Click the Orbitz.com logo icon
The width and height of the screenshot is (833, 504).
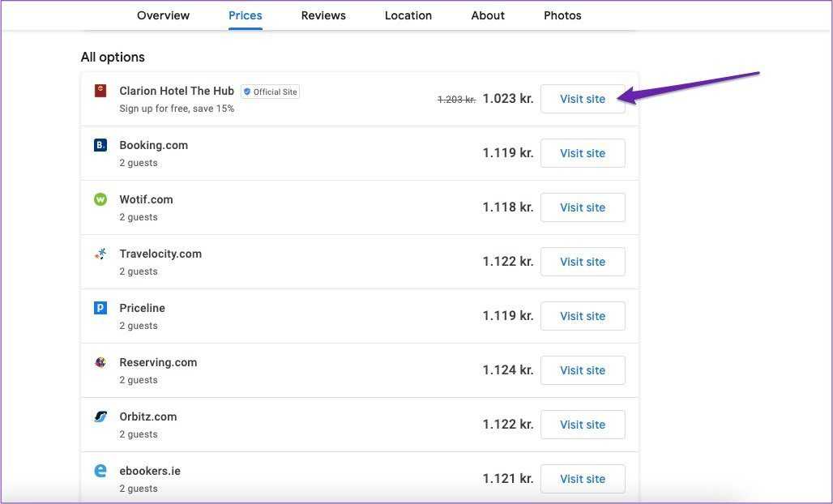[100, 416]
